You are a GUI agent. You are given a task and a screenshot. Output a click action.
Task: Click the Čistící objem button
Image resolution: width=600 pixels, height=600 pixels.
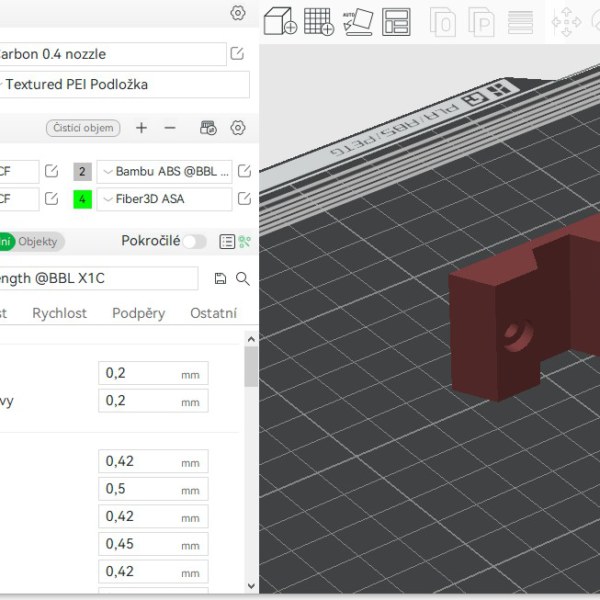pos(83,128)
